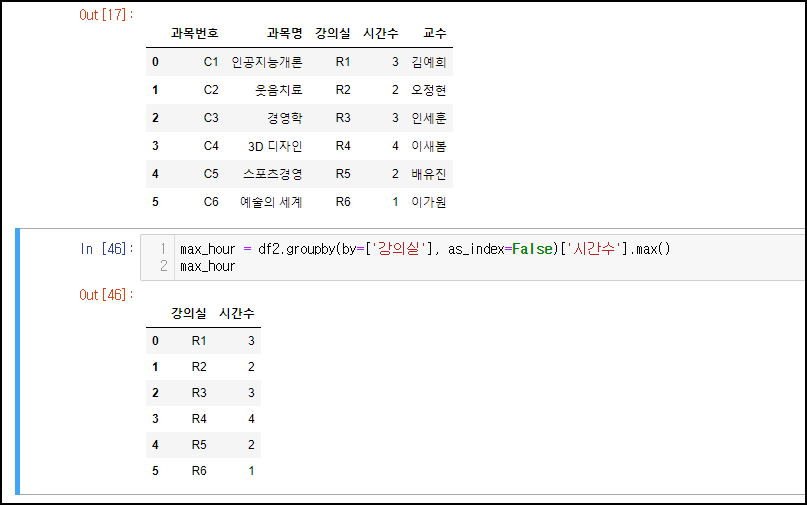Click the '강의실' string in the code

399,249
